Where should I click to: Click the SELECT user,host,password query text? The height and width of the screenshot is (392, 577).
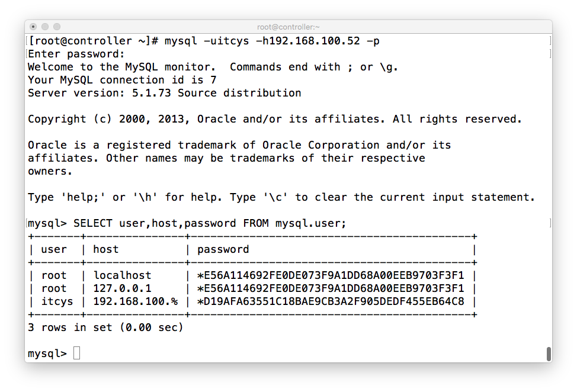[x=210, y=223]
